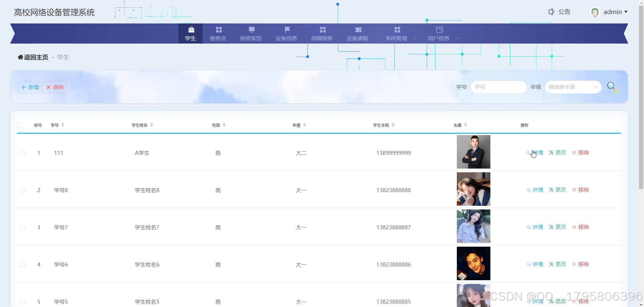
Task: Check the 学号8 row checkbox
Action: click(23, 190)
